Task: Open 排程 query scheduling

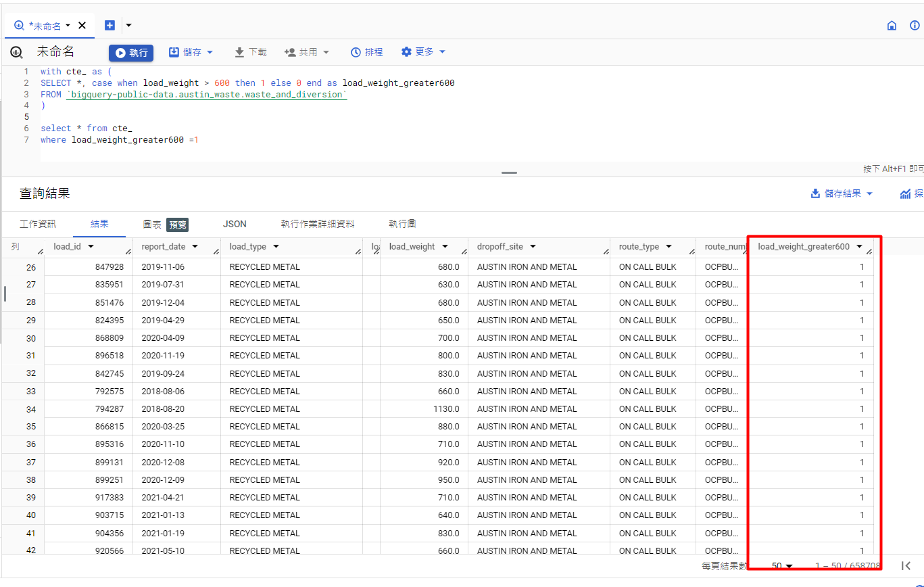Action: tap(366, 52)
